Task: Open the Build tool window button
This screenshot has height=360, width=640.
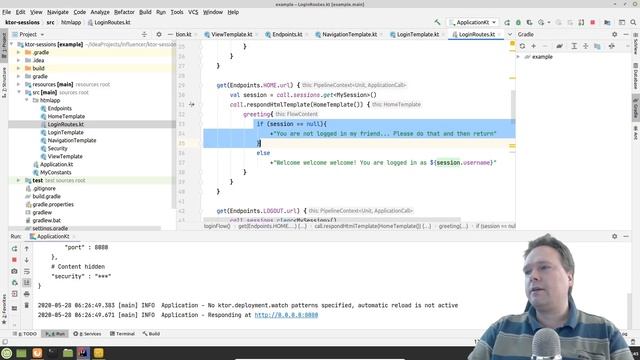Action: 151,334
